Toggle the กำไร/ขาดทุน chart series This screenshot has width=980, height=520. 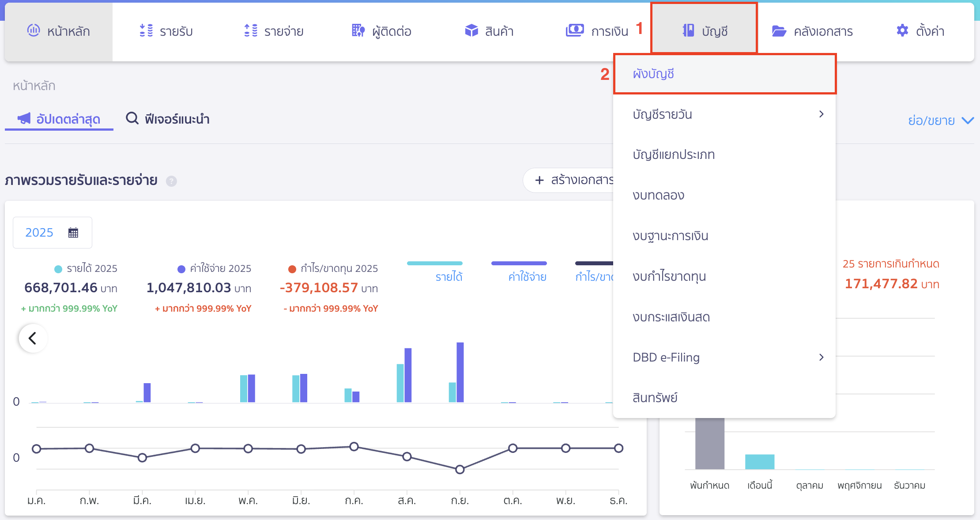click(594, 271)
